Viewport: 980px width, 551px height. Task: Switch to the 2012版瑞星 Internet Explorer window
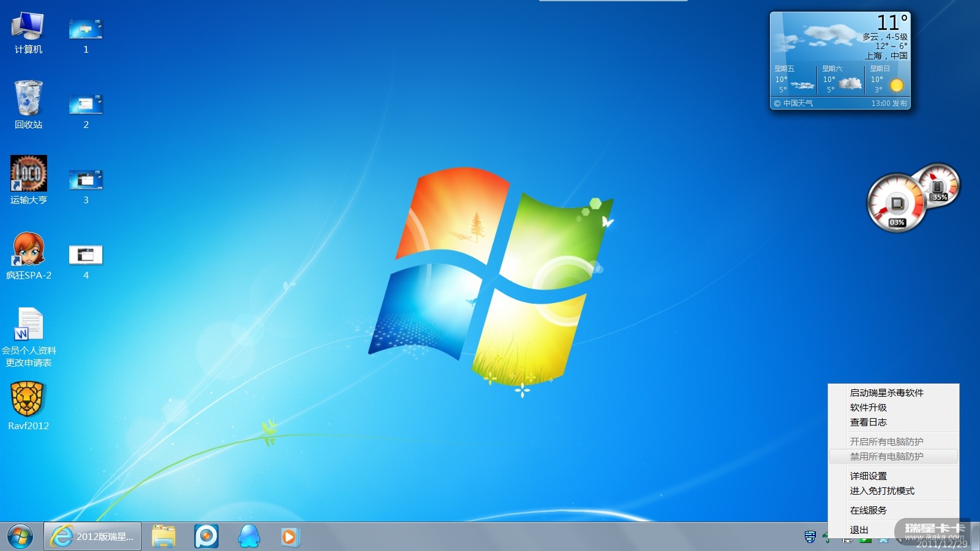(x=92, y=536)
